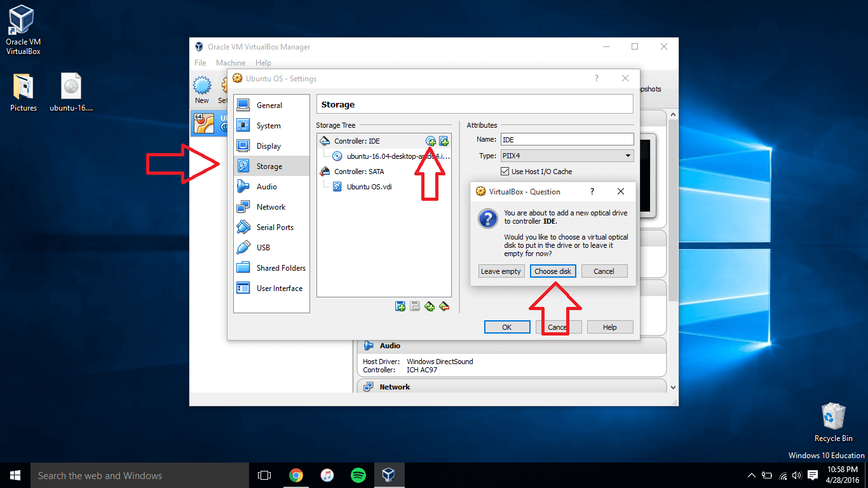Click Choose disk button

click(553, 271)
